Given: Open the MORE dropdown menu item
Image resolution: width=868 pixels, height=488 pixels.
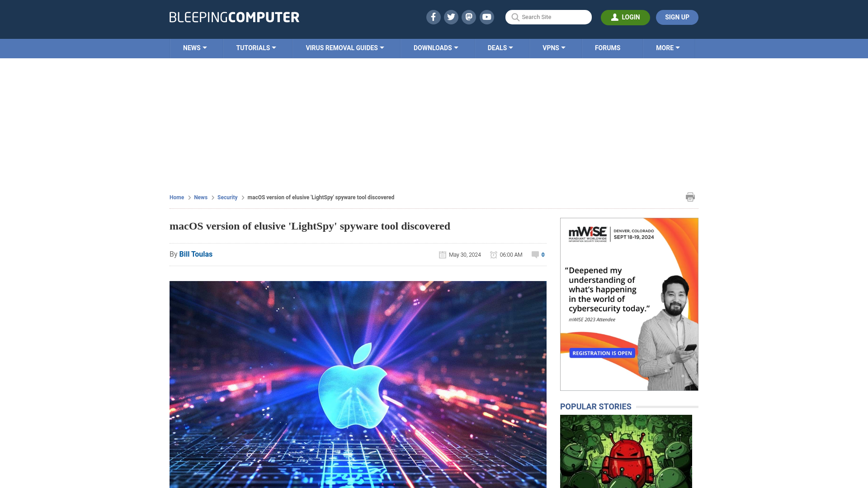Looking at the screenshot, I should tap(668, 47).
